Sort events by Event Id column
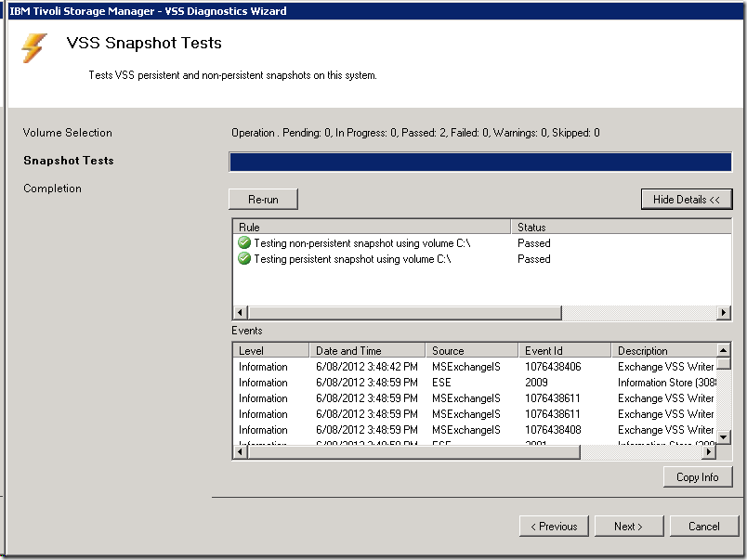Viewport: 747px width, 560px height. [x=564, y=351]
